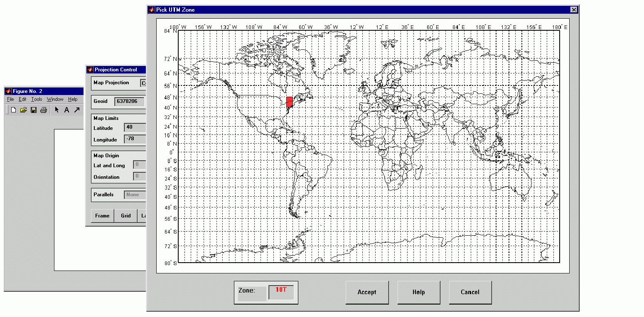The width and height of the screenshot is (644, 317).
Task: Click the Geoid field showing 6378206
Action: pyautogui.click(x=129, y=101)
